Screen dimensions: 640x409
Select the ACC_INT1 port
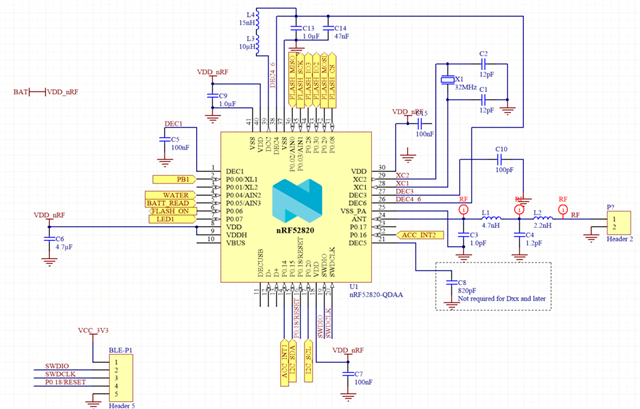coord(284,362)
